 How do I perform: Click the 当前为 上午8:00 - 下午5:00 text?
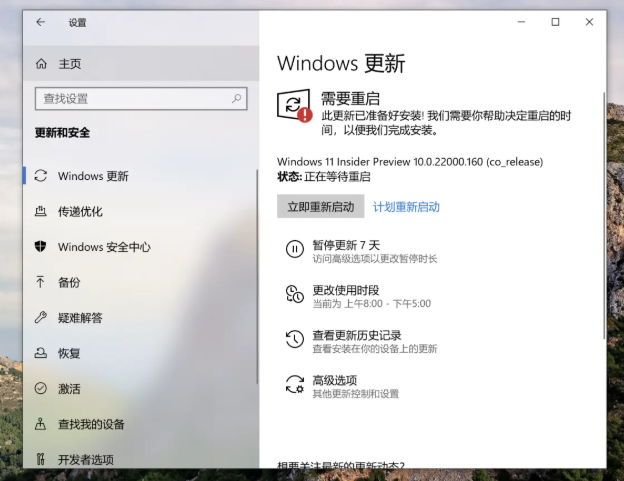(x=372, y=304)
